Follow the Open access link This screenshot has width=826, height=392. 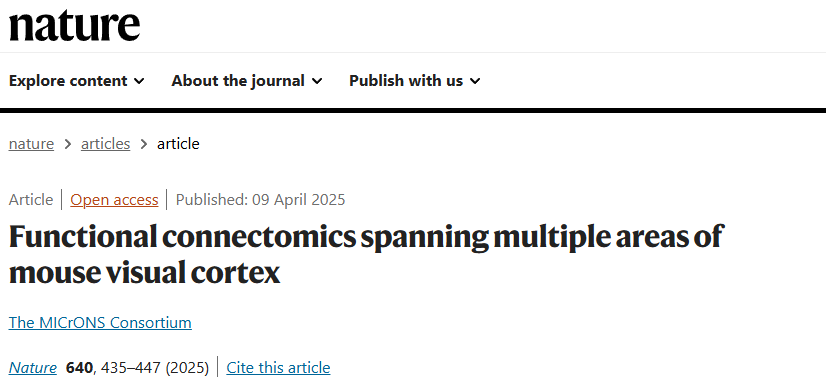click(x=114, y=200)
